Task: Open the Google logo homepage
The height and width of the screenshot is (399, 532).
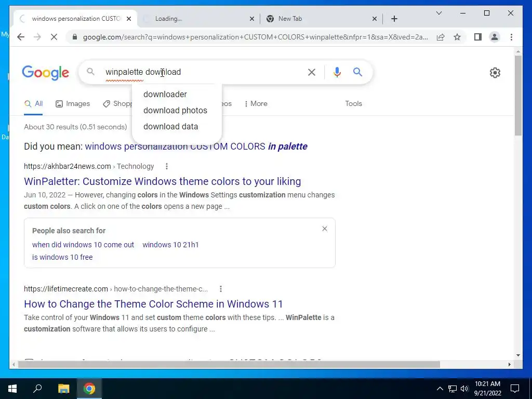Action: tap(46, 73)
